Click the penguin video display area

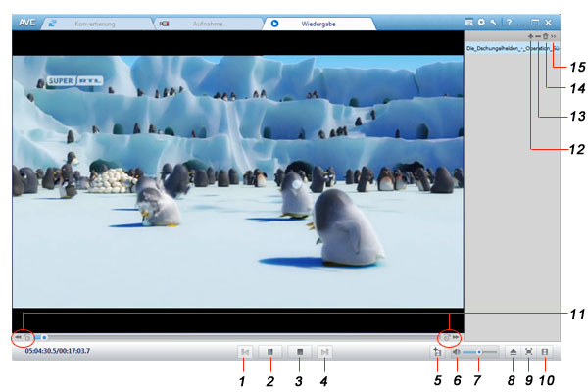(238, 181)
